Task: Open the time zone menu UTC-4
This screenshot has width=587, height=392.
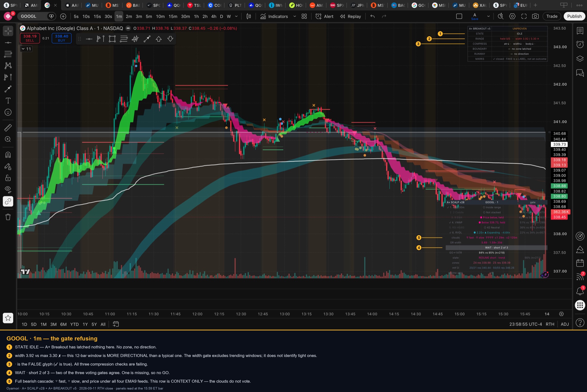Action: pos(526,324)
